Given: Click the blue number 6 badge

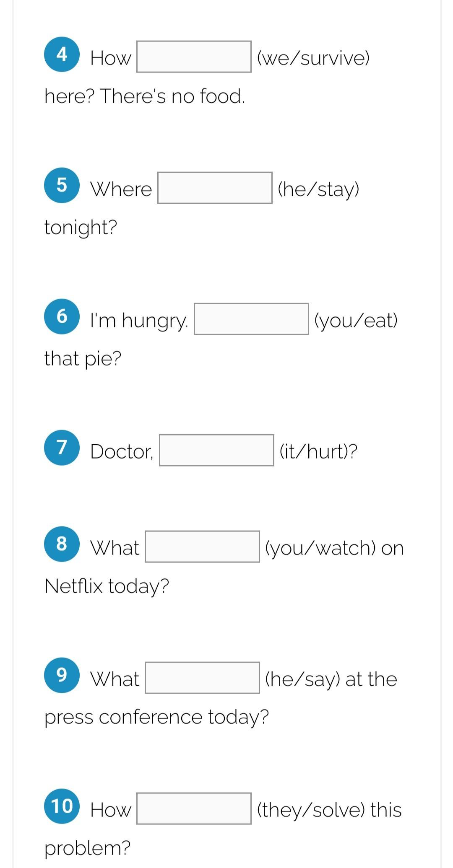Looking at the screenshot, I should [62, 316].
